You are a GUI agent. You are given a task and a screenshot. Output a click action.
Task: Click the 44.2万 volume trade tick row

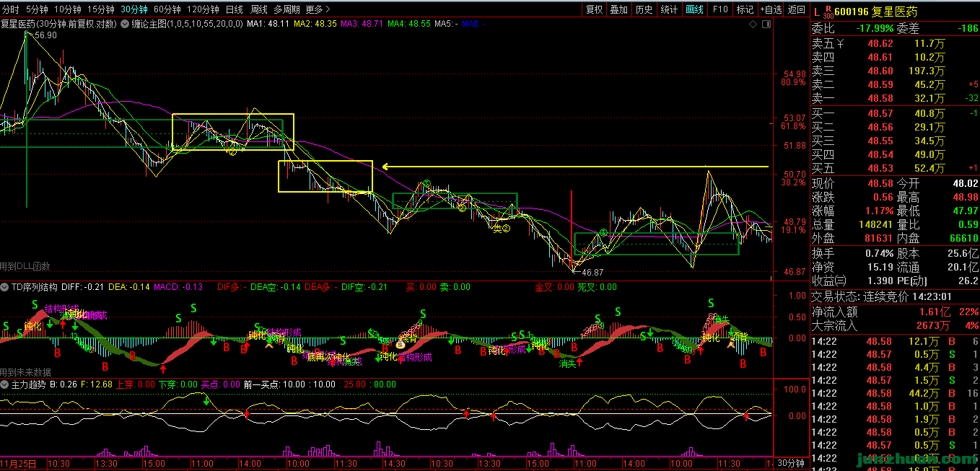[895, 393]
